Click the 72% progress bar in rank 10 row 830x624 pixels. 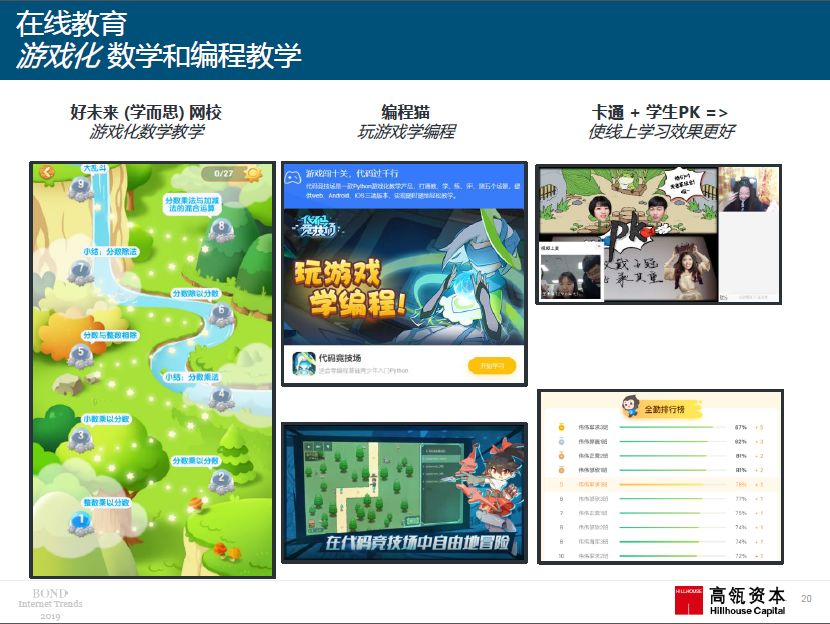673,556
